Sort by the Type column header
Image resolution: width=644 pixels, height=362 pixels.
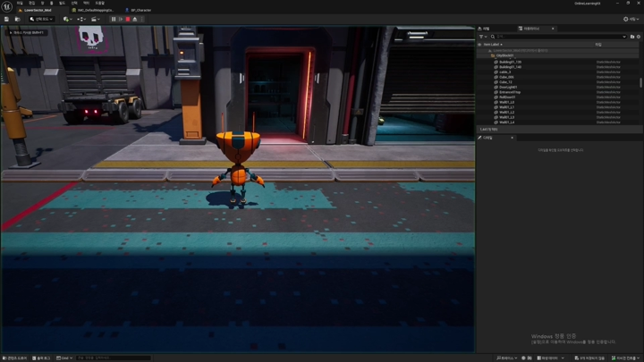coord(598,45)
